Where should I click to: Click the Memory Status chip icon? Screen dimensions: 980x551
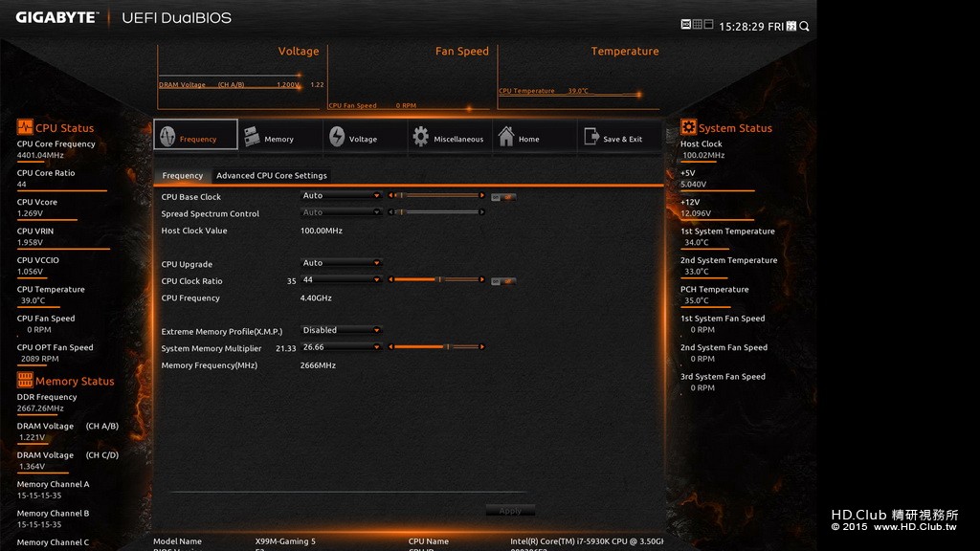point(24,380)
